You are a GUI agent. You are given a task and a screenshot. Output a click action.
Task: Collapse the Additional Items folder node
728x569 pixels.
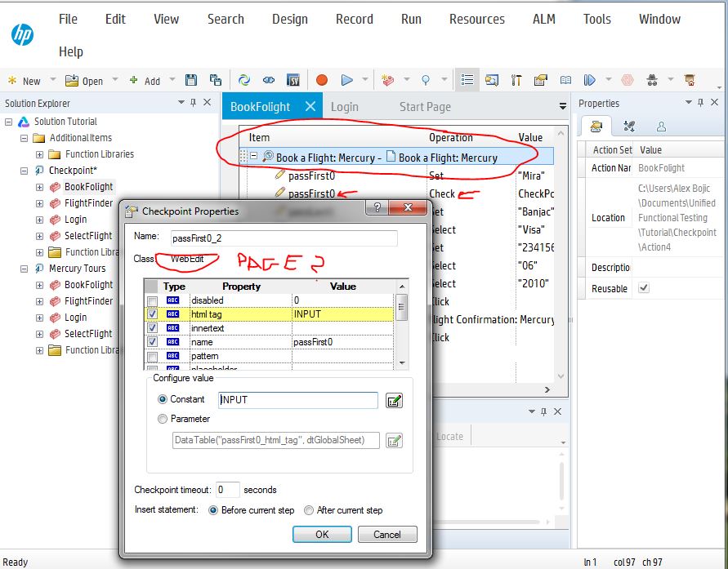tap(25, 138)
